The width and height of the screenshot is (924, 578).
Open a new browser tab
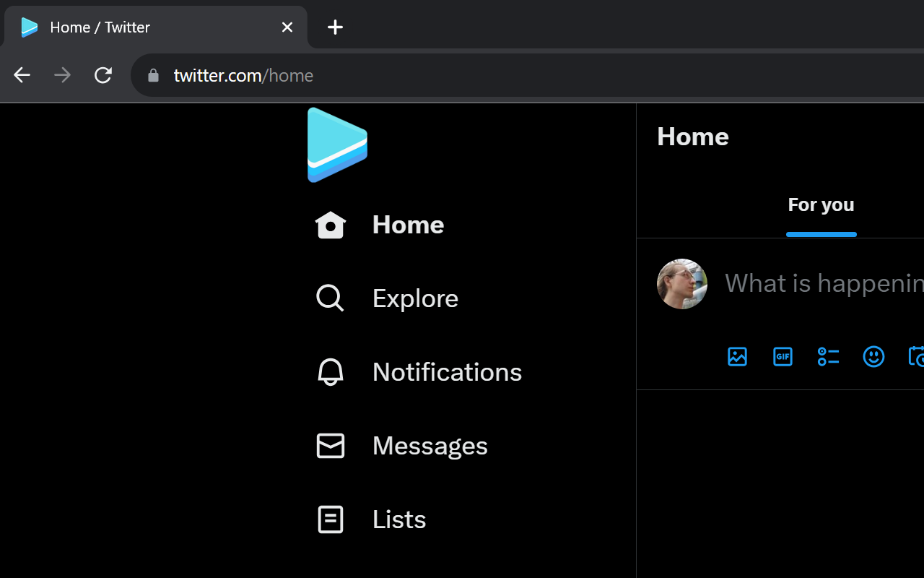click(x=334, y=27)
